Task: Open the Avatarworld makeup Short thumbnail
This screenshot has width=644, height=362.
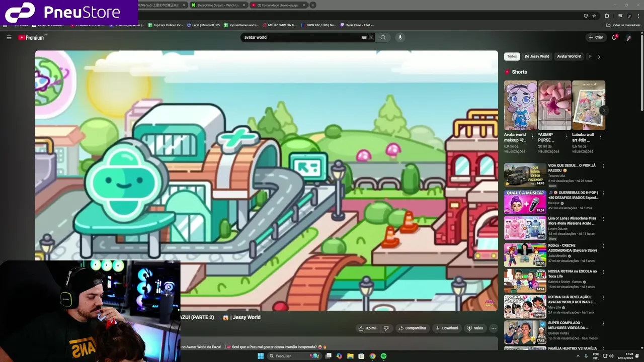Action: pyautogui.click(x=520, y=105)
